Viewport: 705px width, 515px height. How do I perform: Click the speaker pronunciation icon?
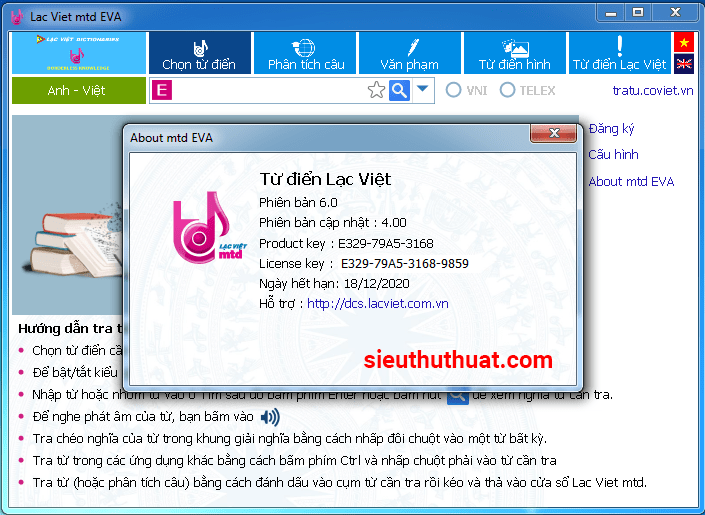coord(270,417)
